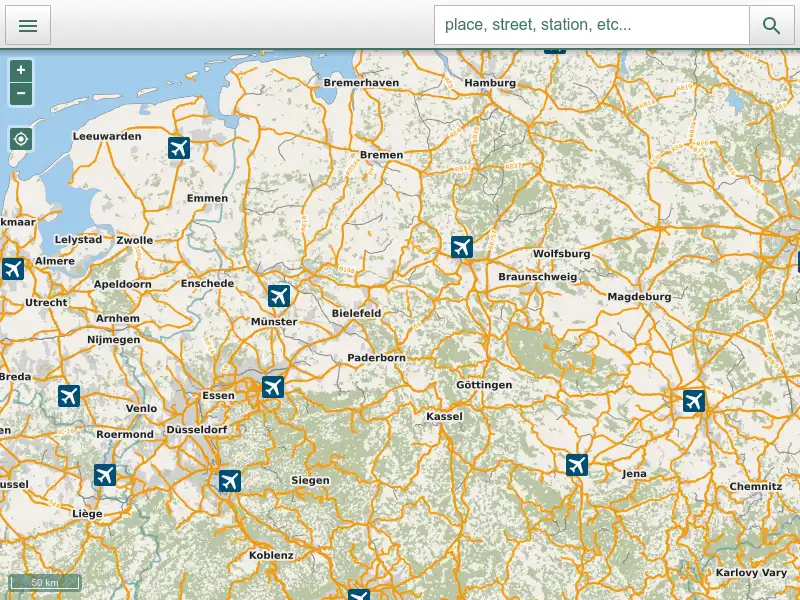
Task: Click the 50 km scale bar
Action: point(44,582)
